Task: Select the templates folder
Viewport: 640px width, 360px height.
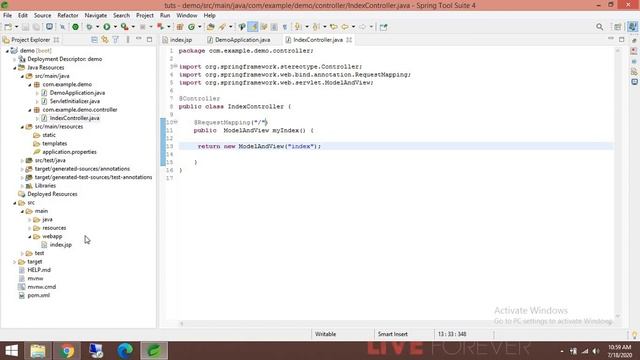Action: click(54, 144)
